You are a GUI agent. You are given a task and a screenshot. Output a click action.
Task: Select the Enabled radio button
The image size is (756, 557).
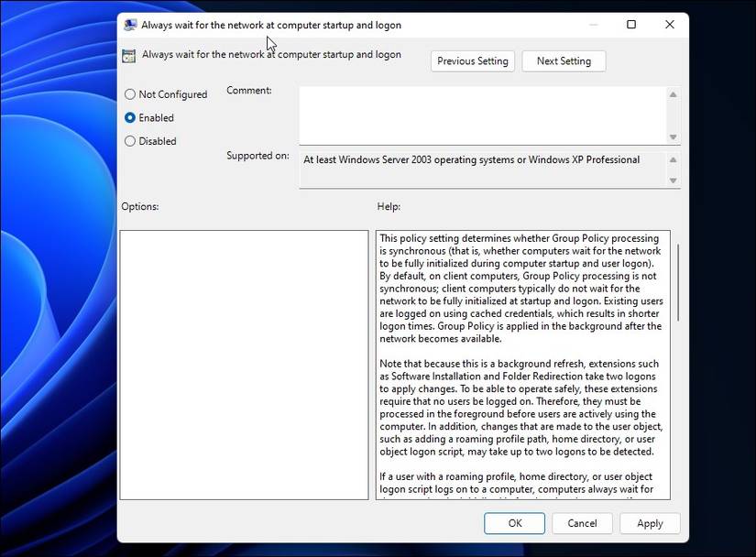coord(130,118)
